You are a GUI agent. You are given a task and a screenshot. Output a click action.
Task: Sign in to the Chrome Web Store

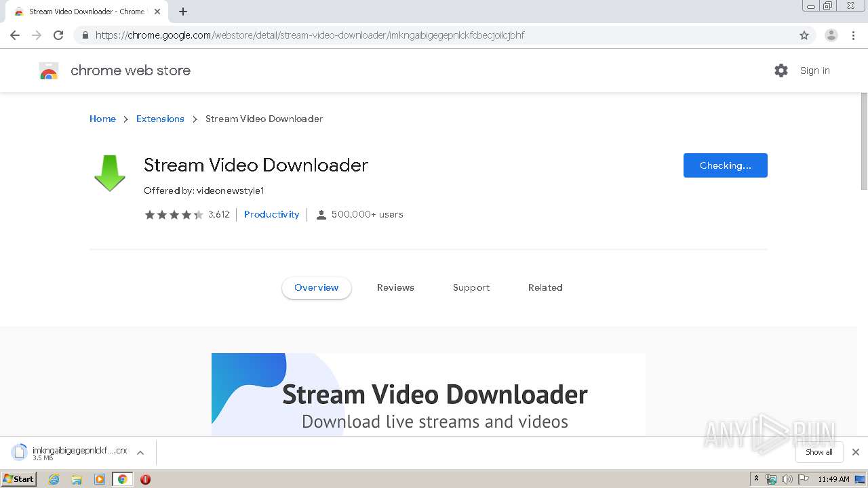point(814,70)
